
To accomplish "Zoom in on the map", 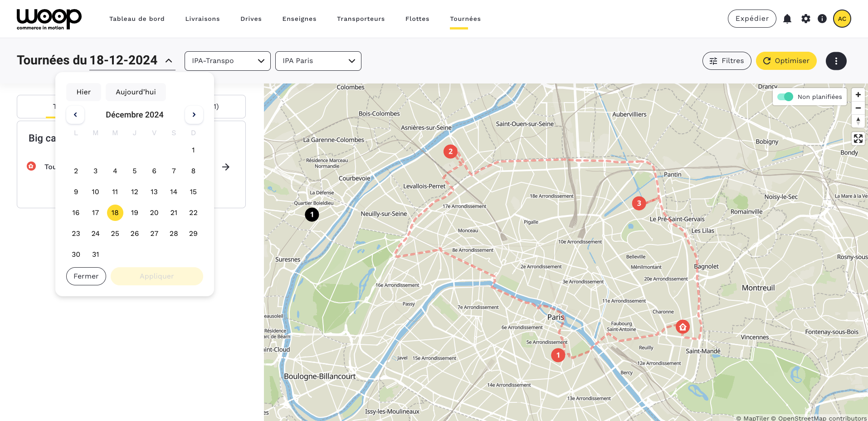I will 858,95.
